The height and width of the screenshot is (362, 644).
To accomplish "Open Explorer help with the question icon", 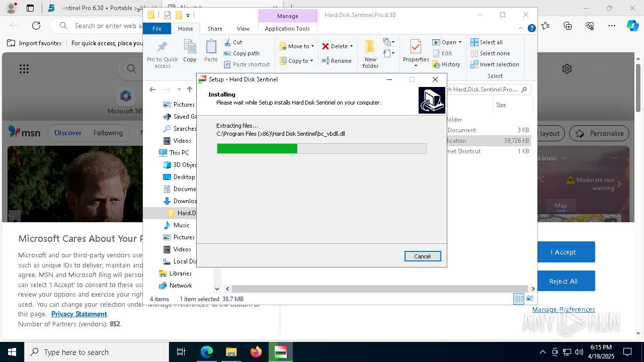I will coord(531,28).
